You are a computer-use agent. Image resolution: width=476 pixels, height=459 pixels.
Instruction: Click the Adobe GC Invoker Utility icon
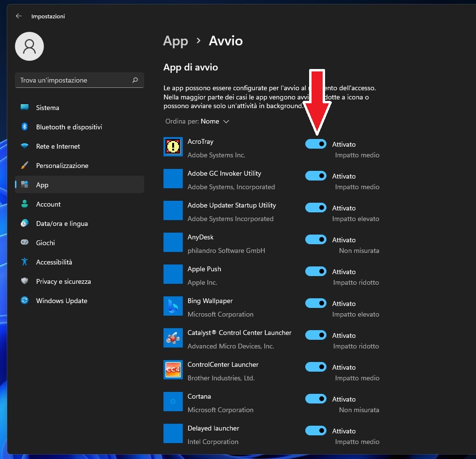point(173,179)
